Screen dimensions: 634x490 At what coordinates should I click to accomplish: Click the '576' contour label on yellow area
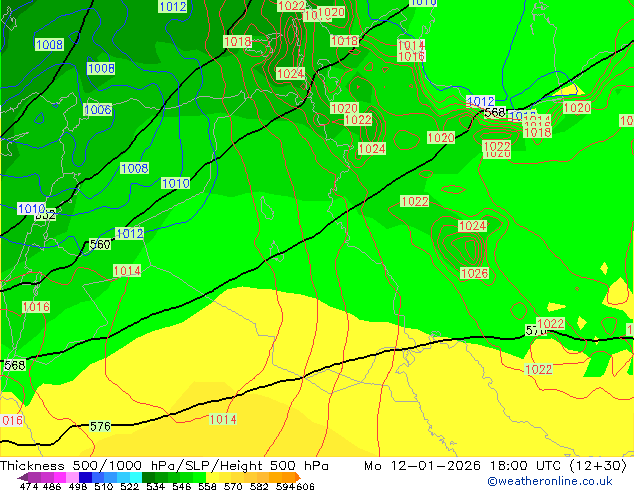point(100,426)
